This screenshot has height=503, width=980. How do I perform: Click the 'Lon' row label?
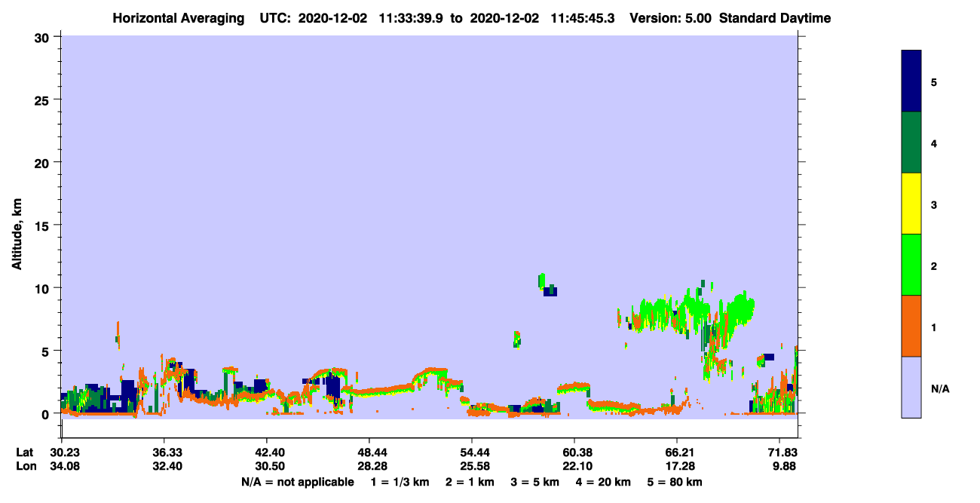[x=25, y=467]
